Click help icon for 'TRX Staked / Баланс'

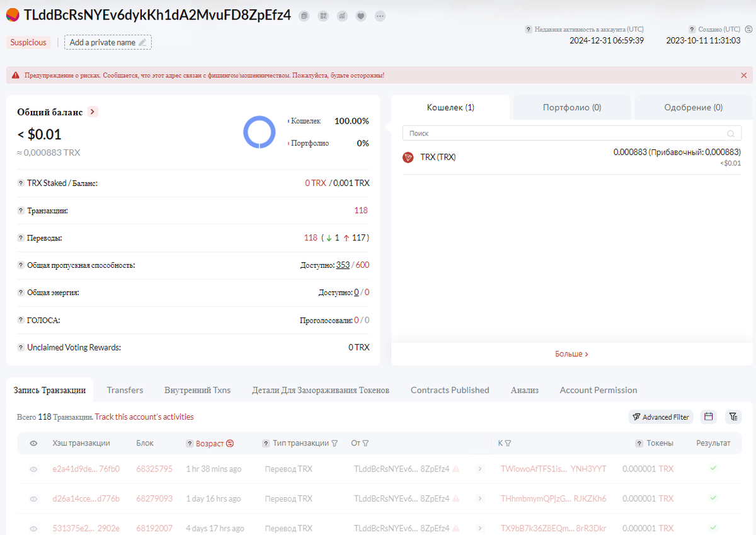tap(21, 183)
